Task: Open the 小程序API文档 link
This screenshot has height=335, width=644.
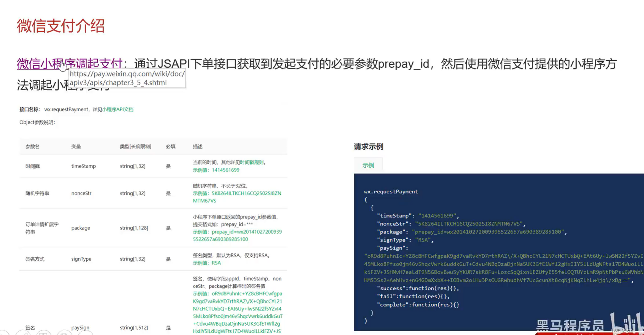Action: (x=118, y=109)
